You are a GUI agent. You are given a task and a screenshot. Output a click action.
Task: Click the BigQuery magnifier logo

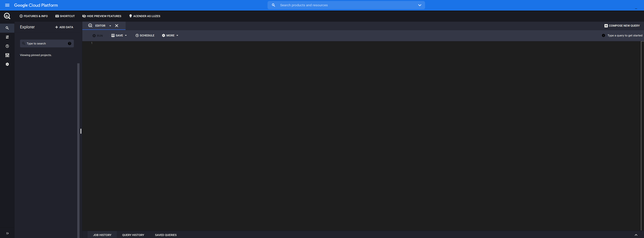[x=7, y=16]
